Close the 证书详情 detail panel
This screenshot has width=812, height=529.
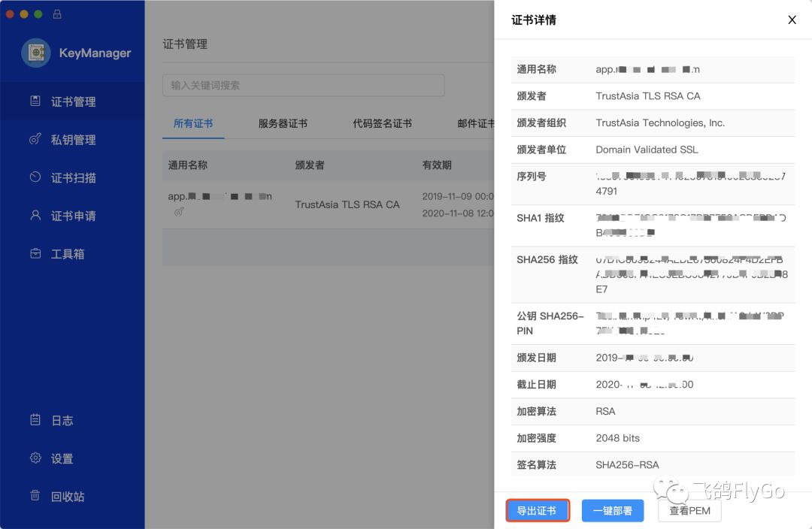[792, 20]
